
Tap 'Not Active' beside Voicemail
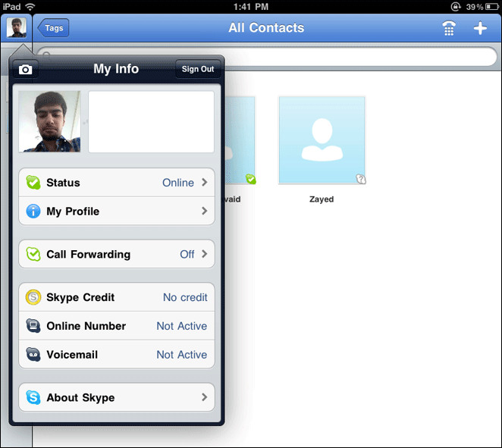point(181,355)
